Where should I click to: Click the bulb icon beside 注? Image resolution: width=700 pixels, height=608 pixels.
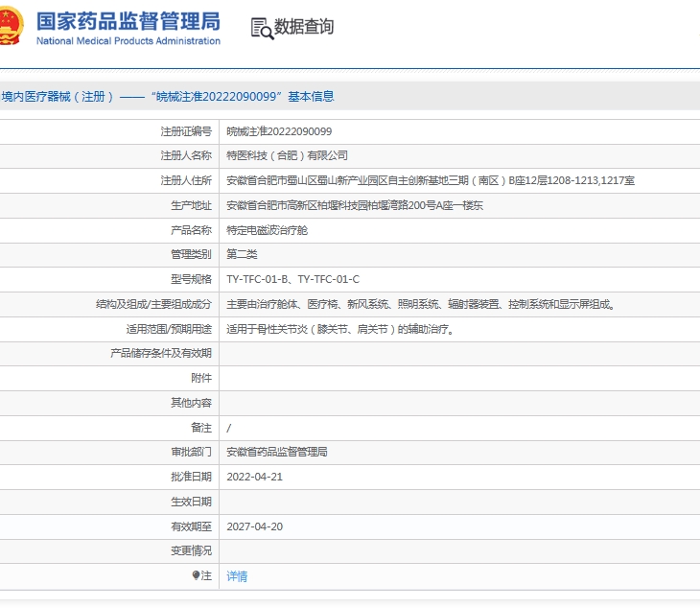[197, 575]
